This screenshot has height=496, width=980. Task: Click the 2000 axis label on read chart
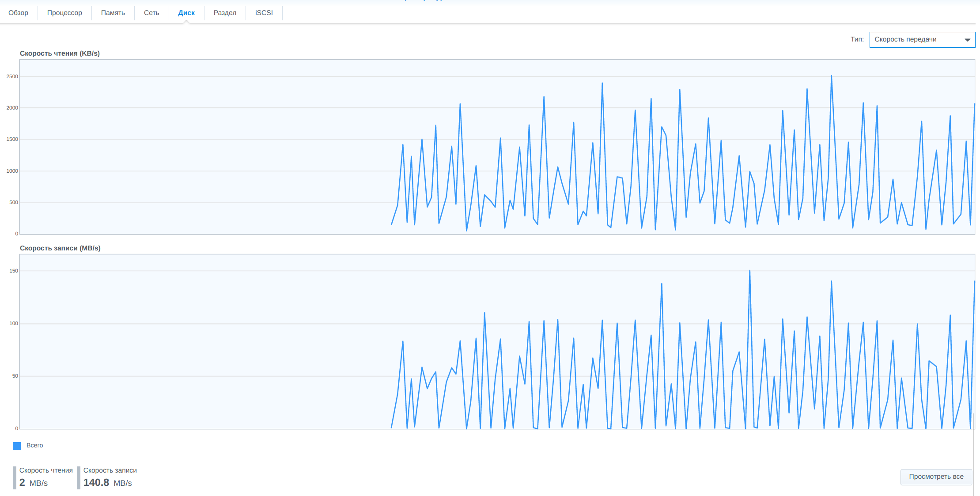pyautogui.click(x=12, y=108)
